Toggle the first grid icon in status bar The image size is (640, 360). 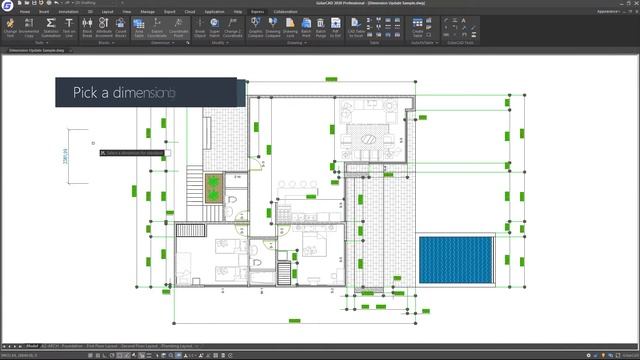pos(90,356)
